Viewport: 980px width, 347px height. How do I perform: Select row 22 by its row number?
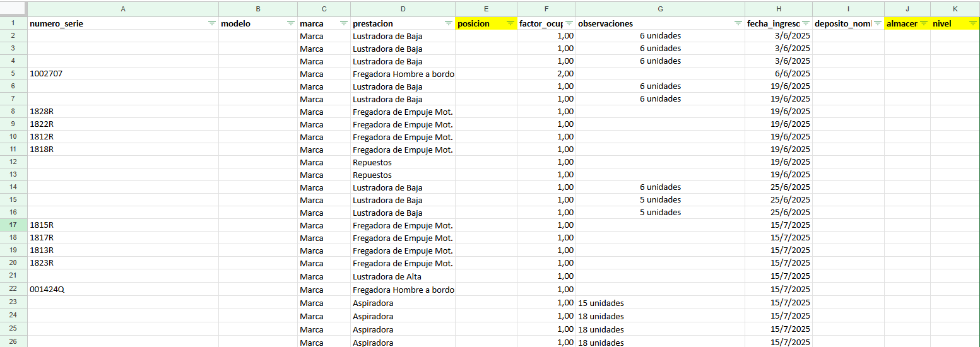(13, 290)
